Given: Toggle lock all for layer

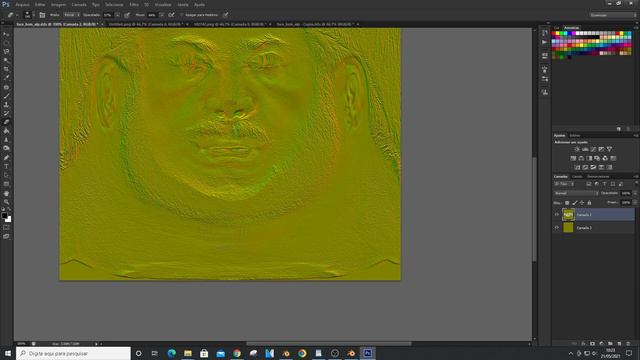Looking at the screenshot, I should (589, 203).
